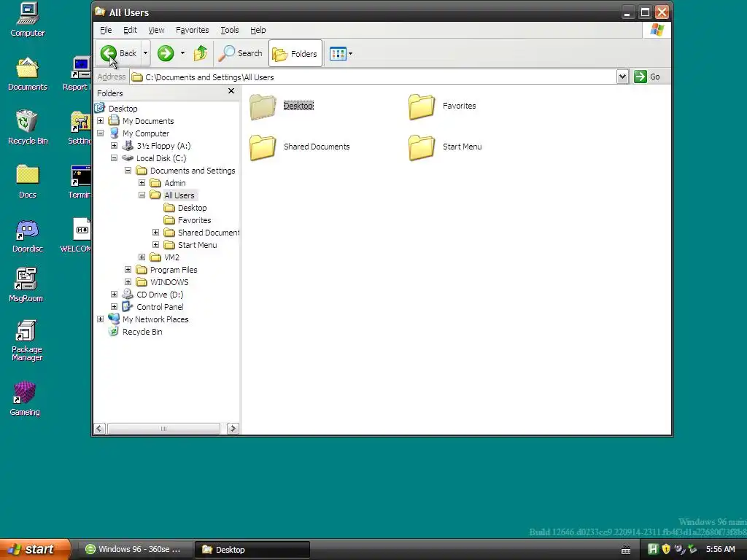The height and width of the screenshot is (560, 747).
Task: Collapse Documents and Settings tree node
Action: pos(128,171)
